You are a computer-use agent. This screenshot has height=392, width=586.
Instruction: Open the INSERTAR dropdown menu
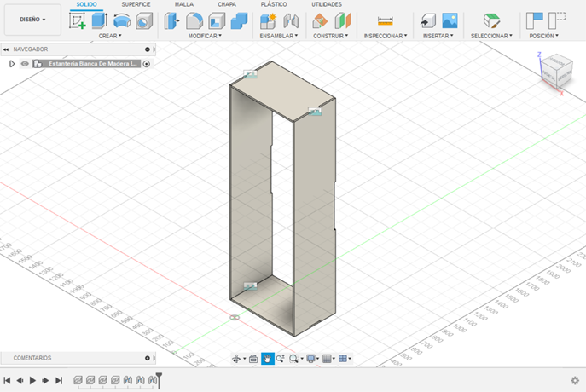tap(438, 36)
